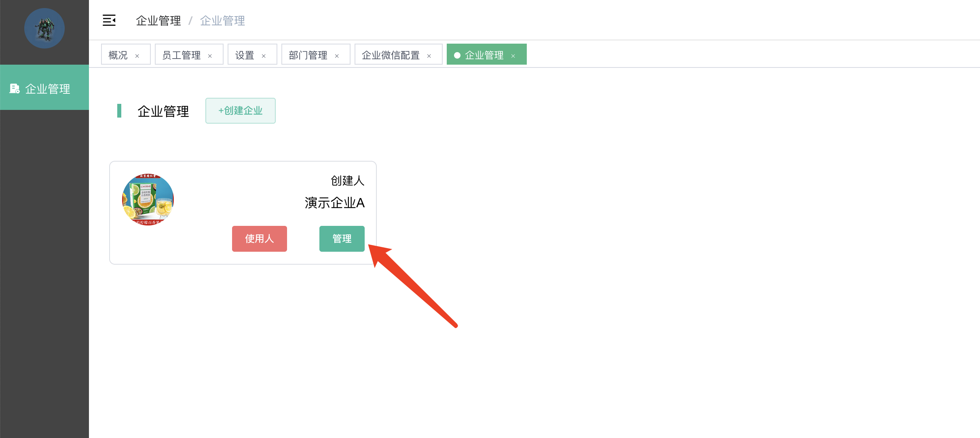Close the active 企业管理 tab
980x438 pixels.
pyautogui.click(x=513, y=56)
